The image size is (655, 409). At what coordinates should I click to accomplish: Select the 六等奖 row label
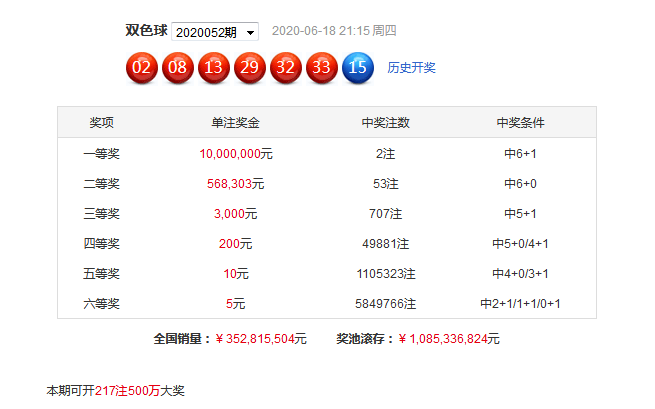102,304
